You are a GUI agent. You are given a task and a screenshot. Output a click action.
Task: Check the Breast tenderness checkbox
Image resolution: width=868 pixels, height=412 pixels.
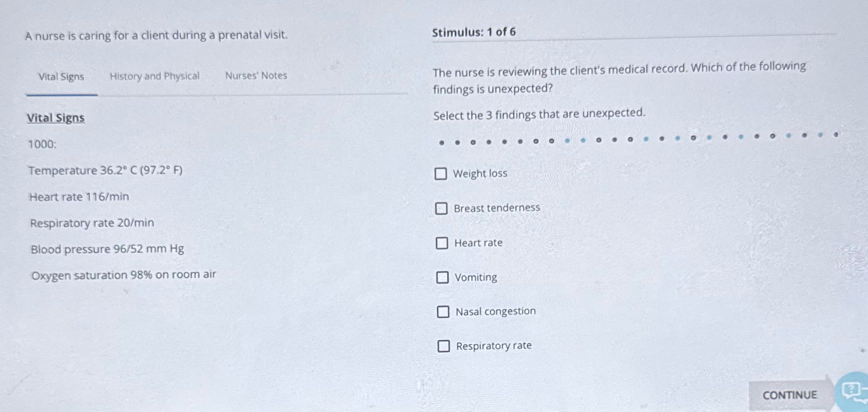pyautogui.click(x=442, y=208)
